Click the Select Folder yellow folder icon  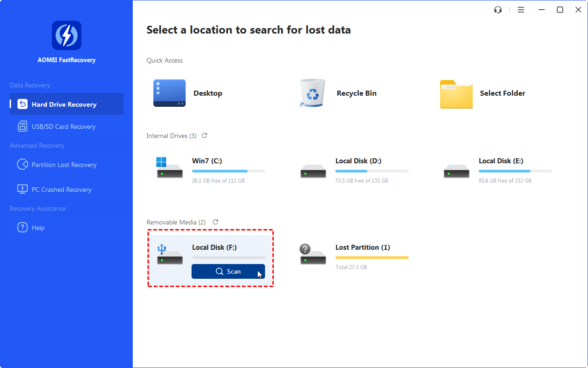[456, 94]
